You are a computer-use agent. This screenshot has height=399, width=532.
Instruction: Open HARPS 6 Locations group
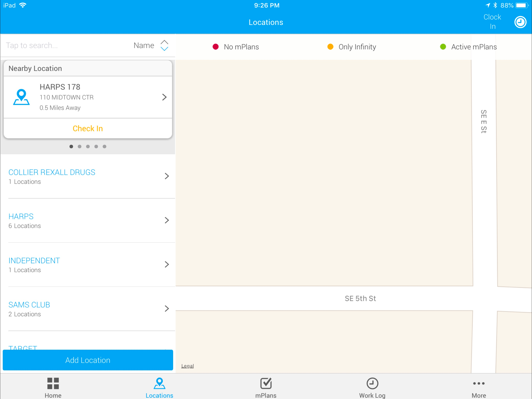(88, 220)
